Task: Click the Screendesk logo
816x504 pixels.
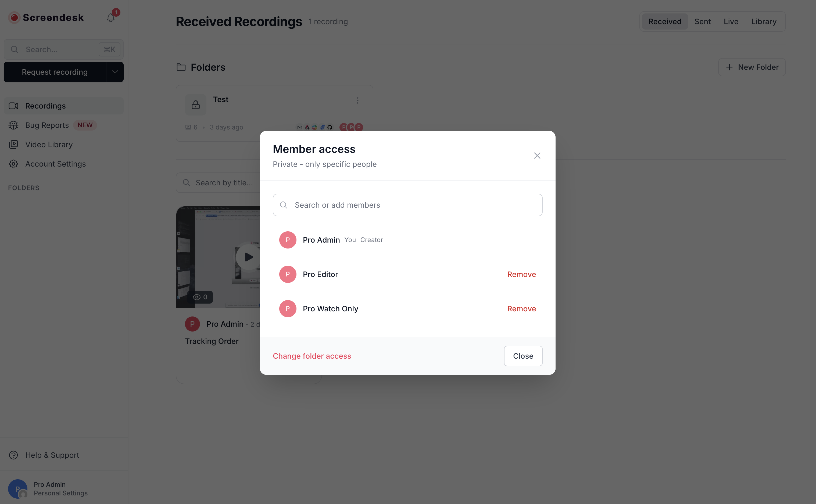Action: (46, 18)
